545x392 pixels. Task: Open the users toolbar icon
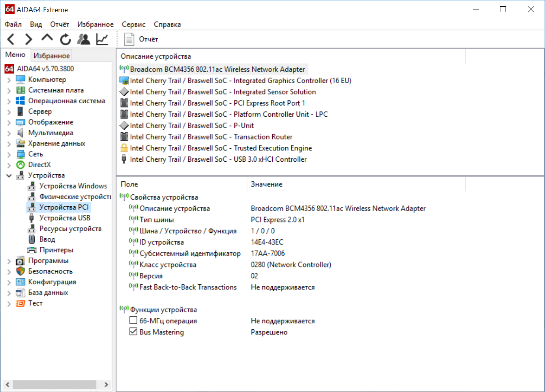84,39
